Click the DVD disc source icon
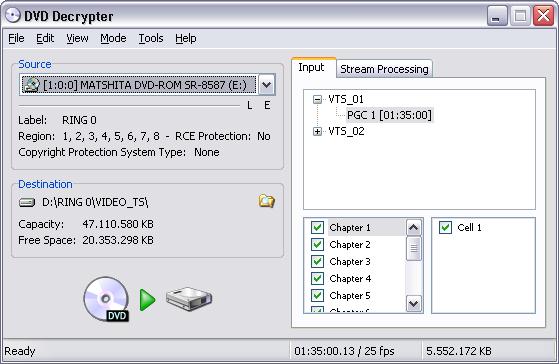 click(x=107, y=299)
